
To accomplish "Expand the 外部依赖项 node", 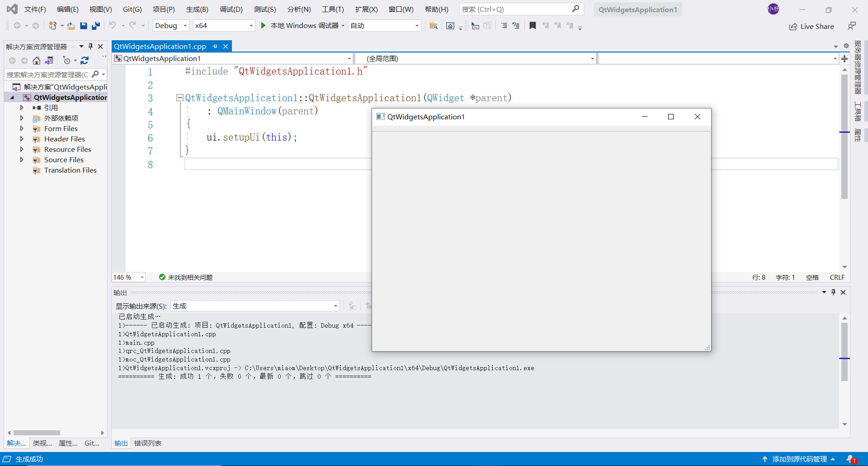I will click(x=22, y=118).
